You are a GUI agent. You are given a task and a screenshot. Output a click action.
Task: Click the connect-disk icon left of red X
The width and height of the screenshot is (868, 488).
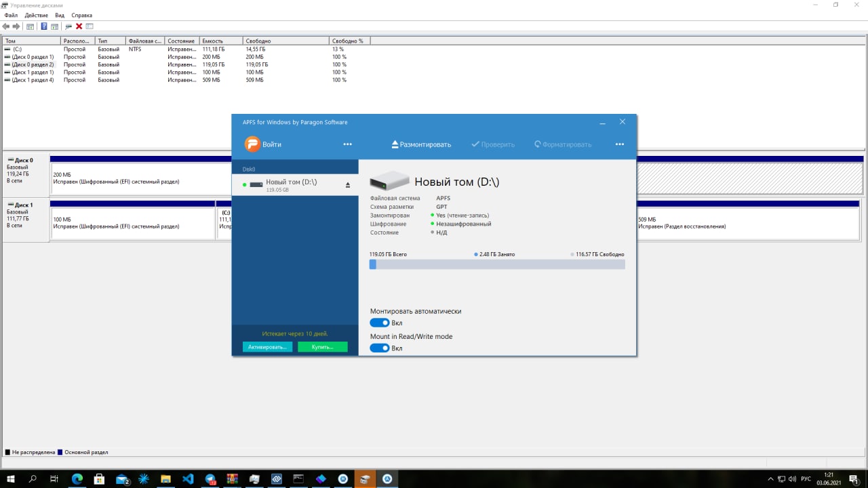click(68, 26)
